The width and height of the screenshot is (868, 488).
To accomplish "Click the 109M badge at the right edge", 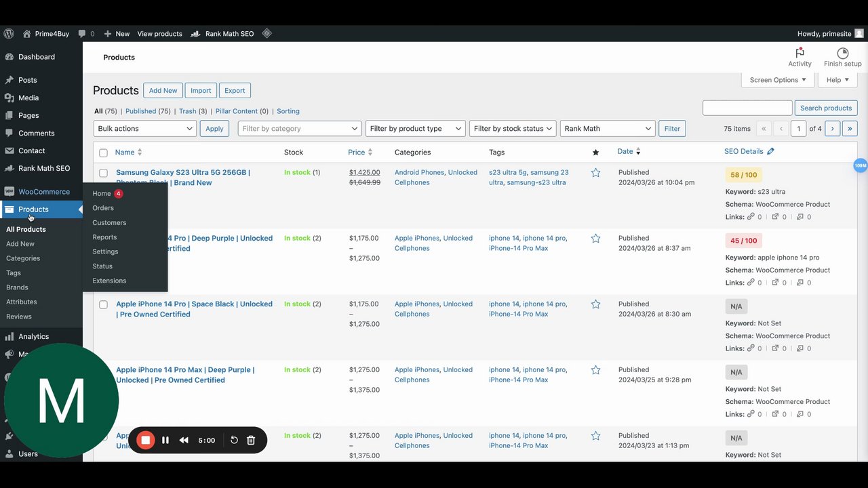I will [x=861, y=165].
